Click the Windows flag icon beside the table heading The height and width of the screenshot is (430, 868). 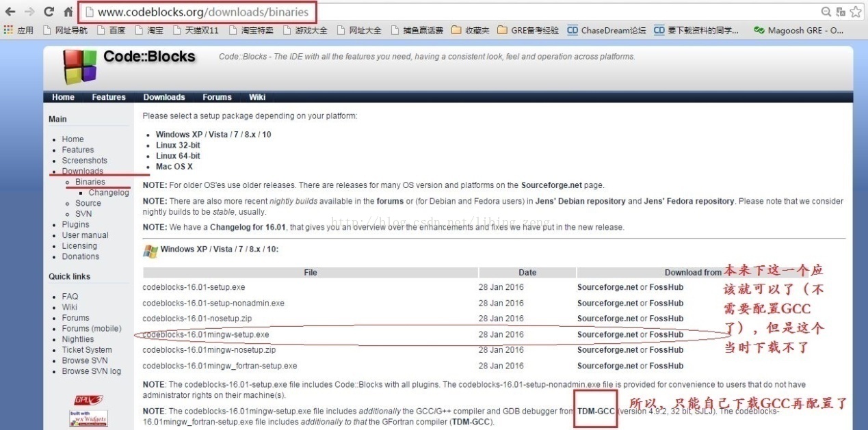150,250
